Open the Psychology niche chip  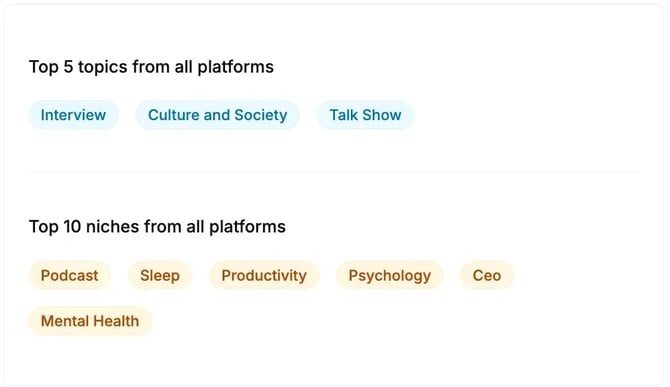(390, 276)
